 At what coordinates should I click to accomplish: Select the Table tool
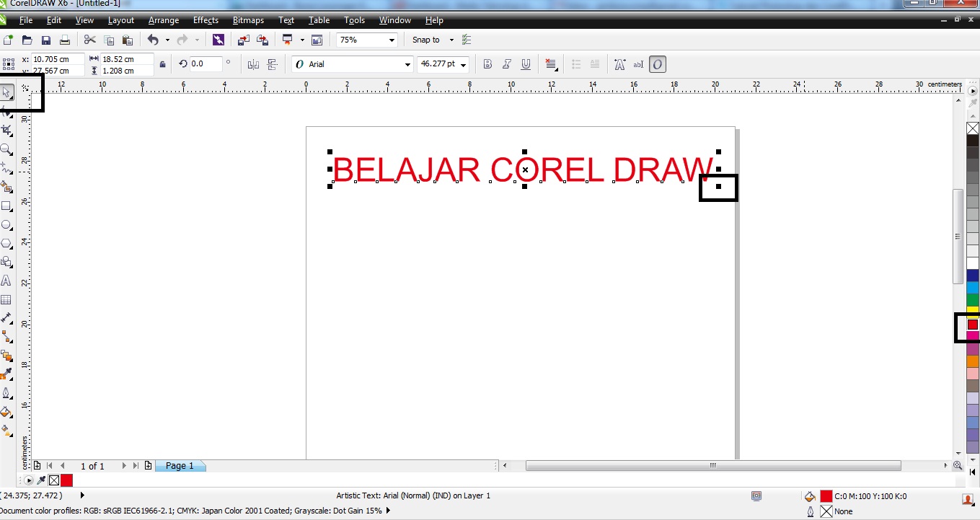pyautogui.click(x=6, y=299)
